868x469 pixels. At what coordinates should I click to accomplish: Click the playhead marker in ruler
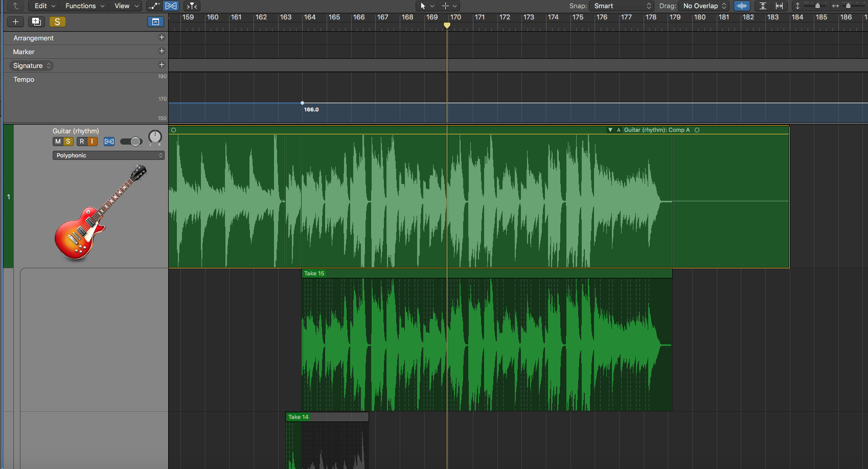click(x=447, y=25)
